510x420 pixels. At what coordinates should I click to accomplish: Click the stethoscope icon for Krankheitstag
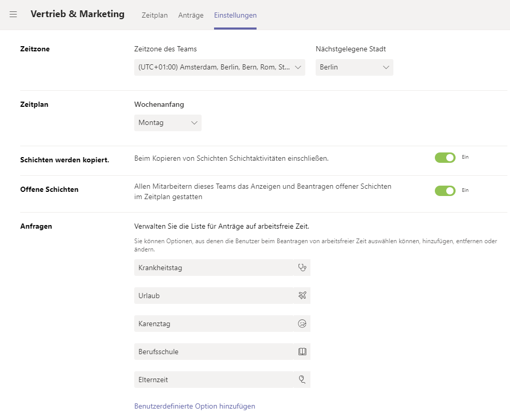coord(302,268)
